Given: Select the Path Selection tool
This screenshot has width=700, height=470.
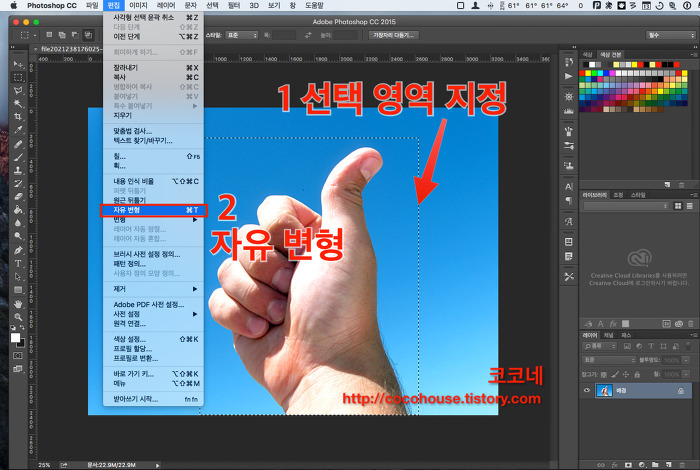Looking at the screenshot, I should pos(18,276).
